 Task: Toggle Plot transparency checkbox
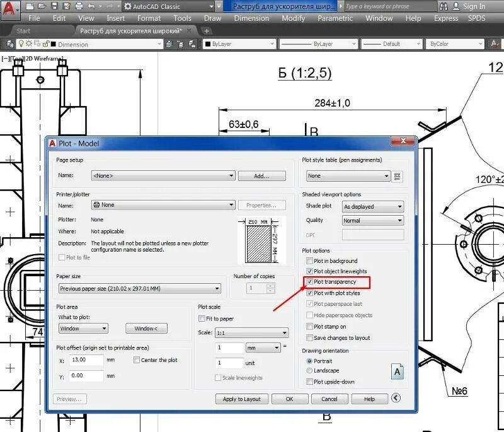click(x=309, y=281)
